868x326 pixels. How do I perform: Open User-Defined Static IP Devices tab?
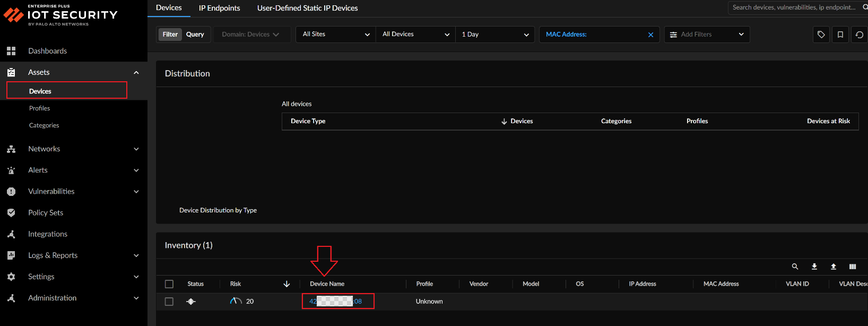click(307, 8)
